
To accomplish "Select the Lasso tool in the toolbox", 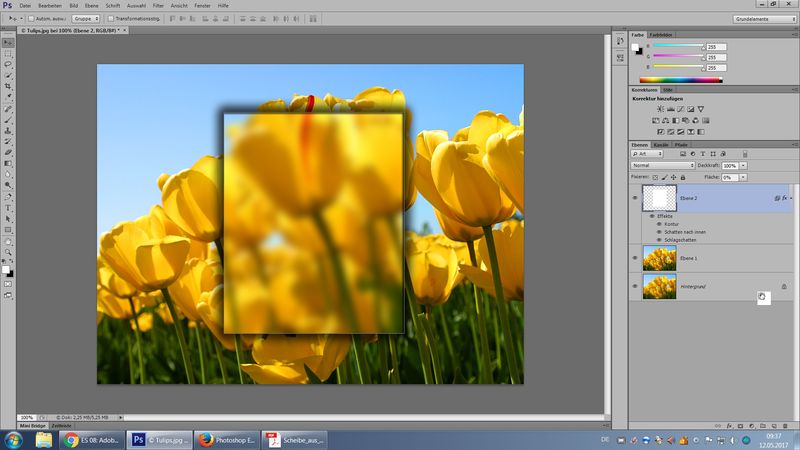I will [x=8, y=63].
